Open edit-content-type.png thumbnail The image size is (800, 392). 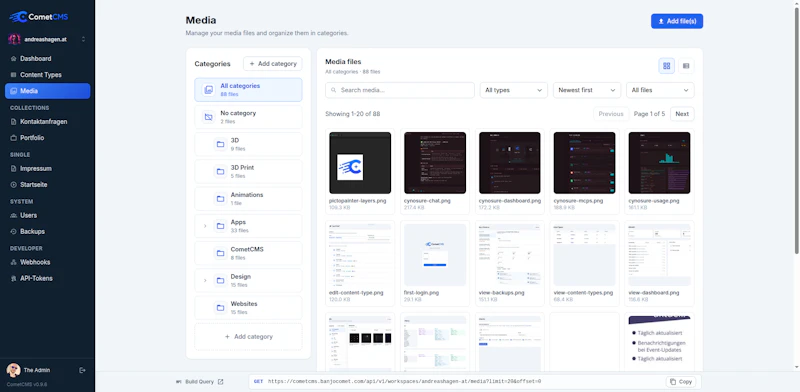[360, 255]
